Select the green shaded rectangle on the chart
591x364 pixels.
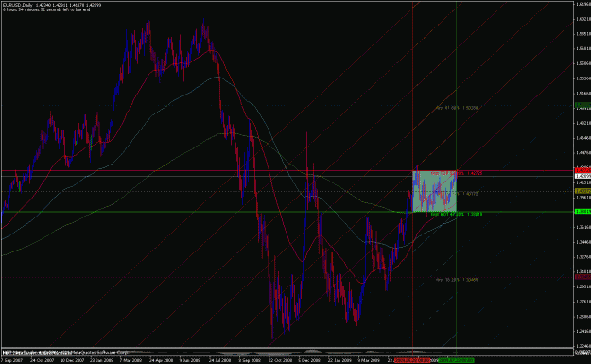click(x=435, y=191)
